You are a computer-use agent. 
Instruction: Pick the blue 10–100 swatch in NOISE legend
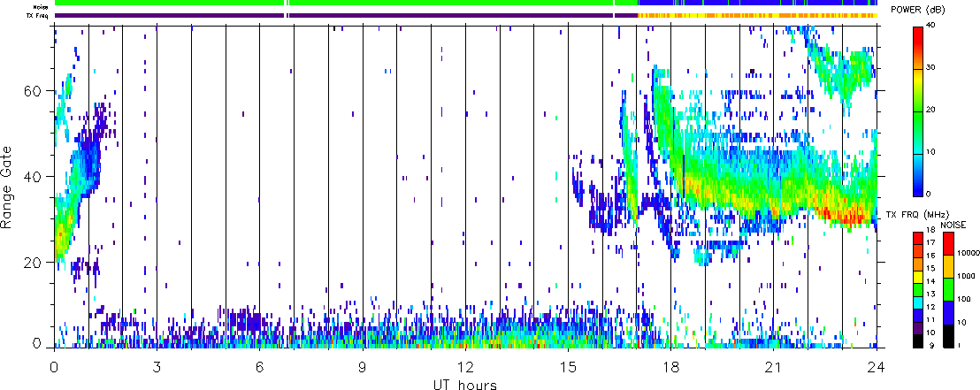tap(948, 312)
